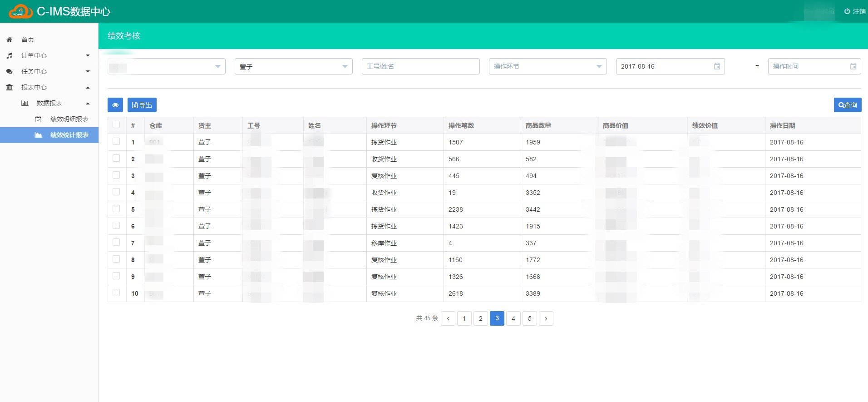
Task: Check the checkbox for row 4
Action: click(116, 192)
